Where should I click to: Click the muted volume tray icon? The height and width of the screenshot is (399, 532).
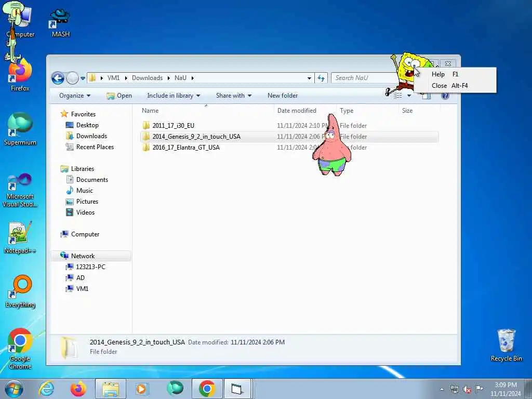pos(467,389)
